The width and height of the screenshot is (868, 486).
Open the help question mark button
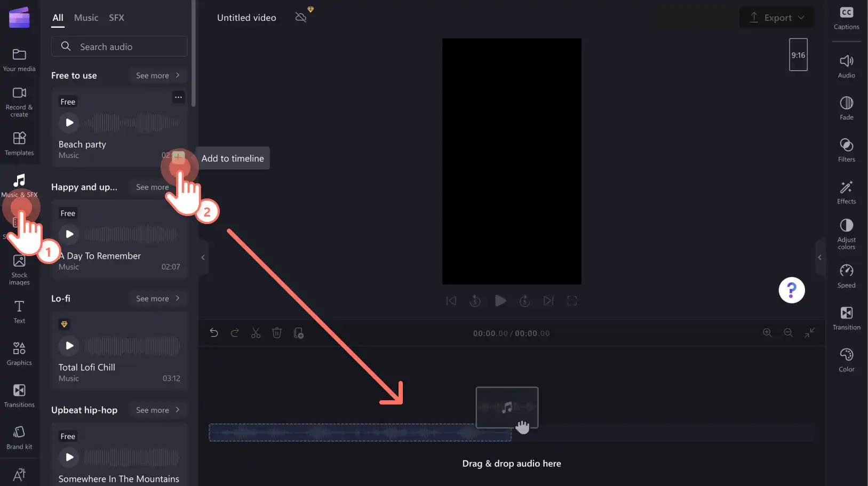792,290
